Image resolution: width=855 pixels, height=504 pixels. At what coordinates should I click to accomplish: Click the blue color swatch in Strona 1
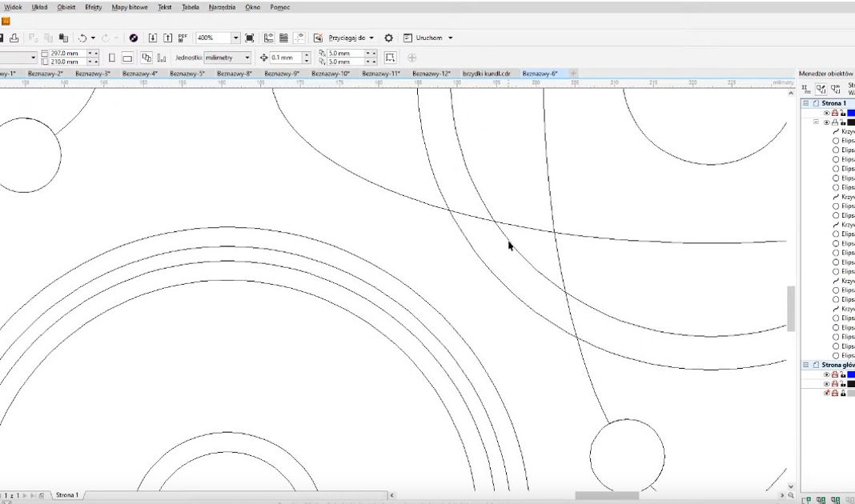pos(851,113)
